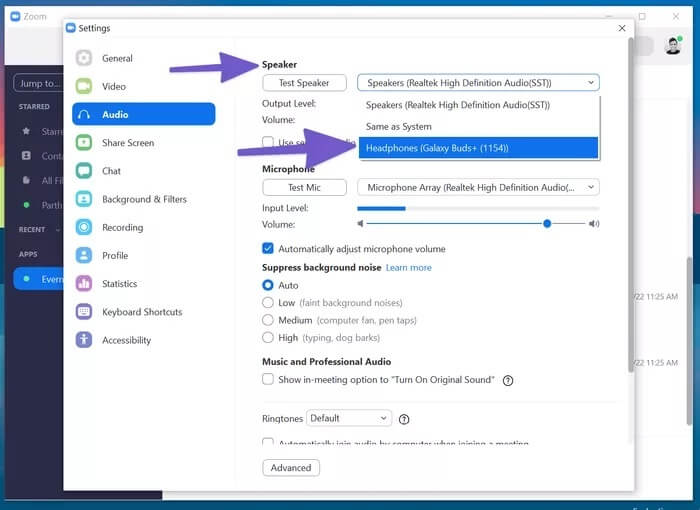This screenshot has width=700, height=510.
Task: Click the Audio headphones icon
Action: tap(83, 114)
